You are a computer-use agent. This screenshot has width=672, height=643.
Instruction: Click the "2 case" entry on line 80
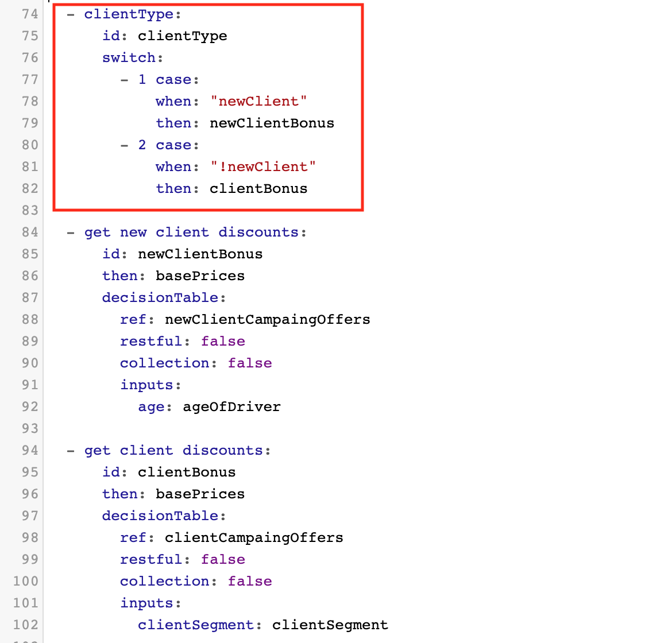(x=168, y=145)
